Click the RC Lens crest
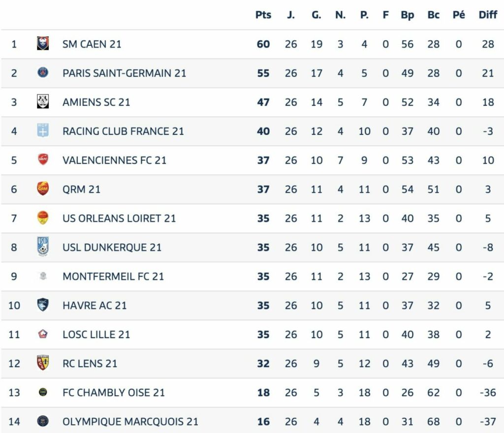The width and height of the screenshot is (504, 433). click(43, 363)
